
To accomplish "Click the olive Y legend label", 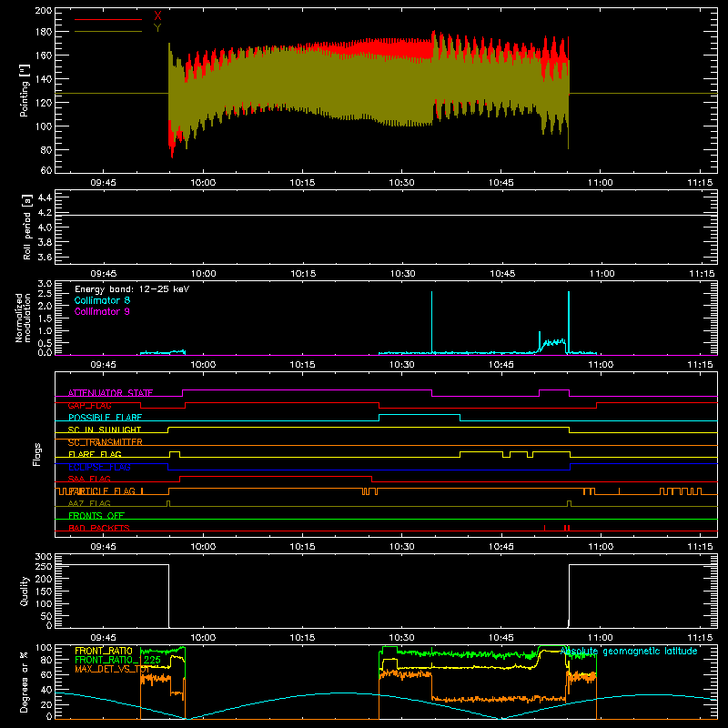I will pos(157,28).
